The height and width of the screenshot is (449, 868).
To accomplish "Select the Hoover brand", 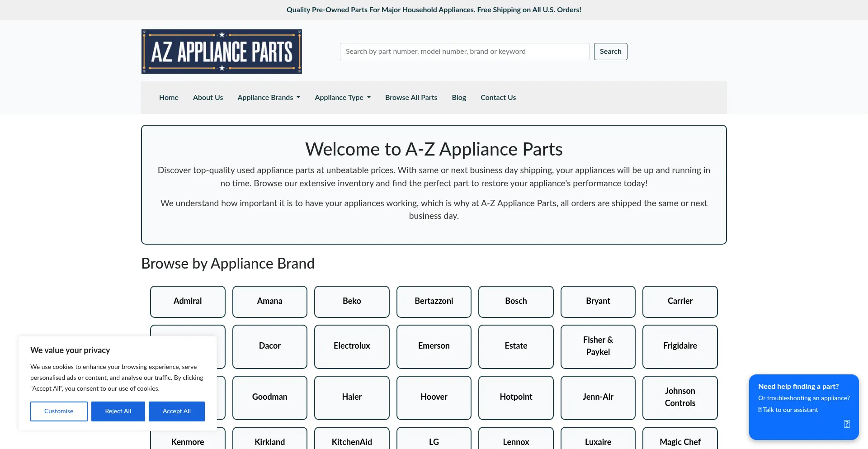I will click(434, 398).
